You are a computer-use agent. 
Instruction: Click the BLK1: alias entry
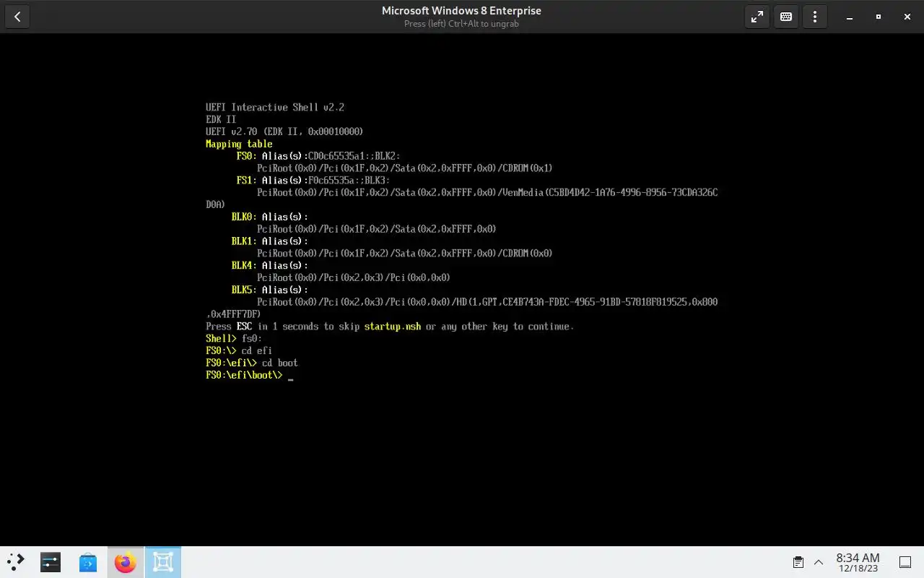[x=270, y=241]
